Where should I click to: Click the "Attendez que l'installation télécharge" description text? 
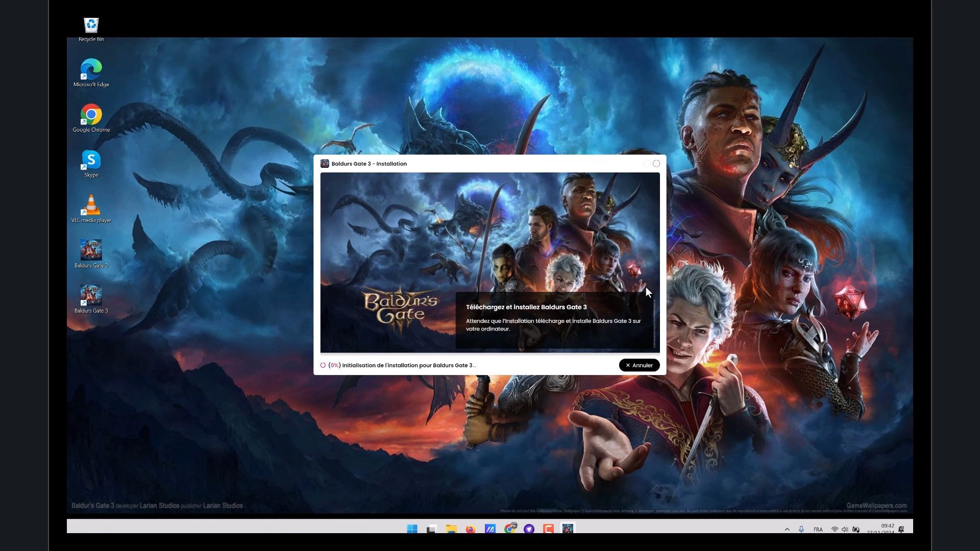tap(553, 325)
